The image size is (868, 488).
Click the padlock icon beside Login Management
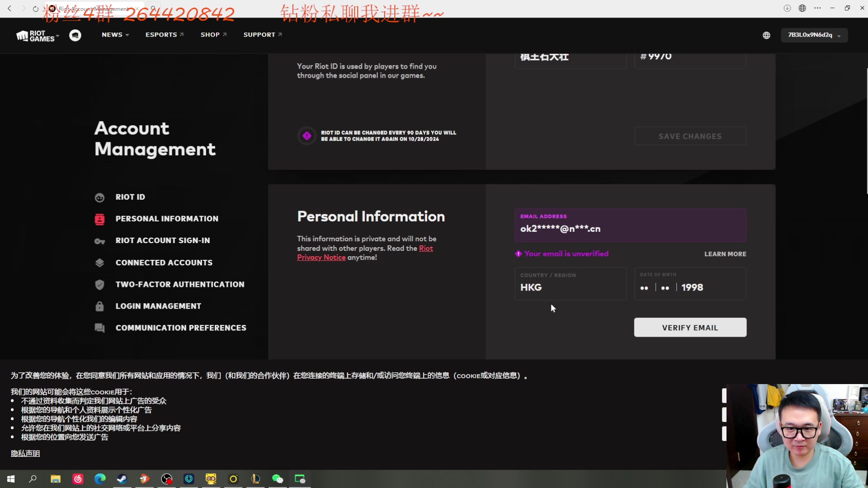point(99,306)
